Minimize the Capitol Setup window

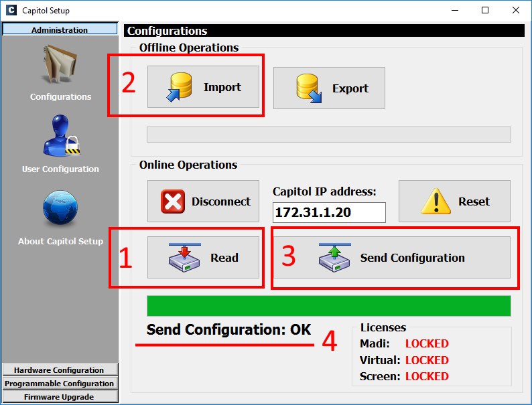coord(455,10)
